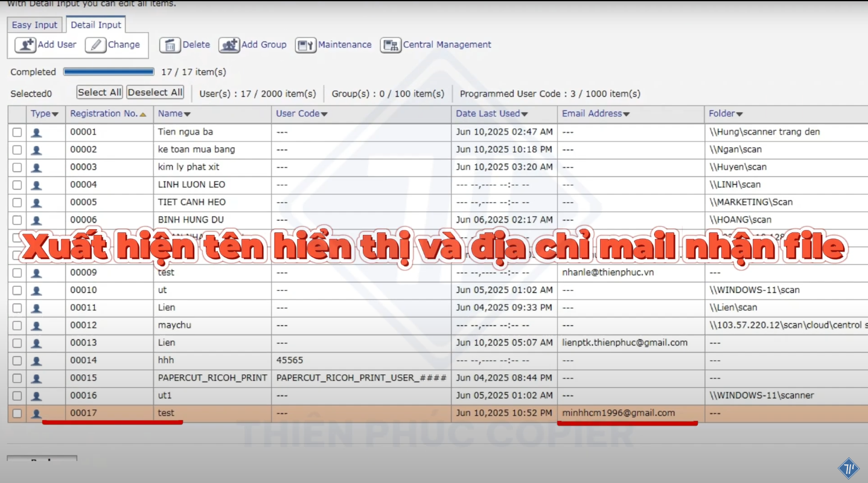
Task: Click the Delete trash icon
Action: [x=170, y=45]
